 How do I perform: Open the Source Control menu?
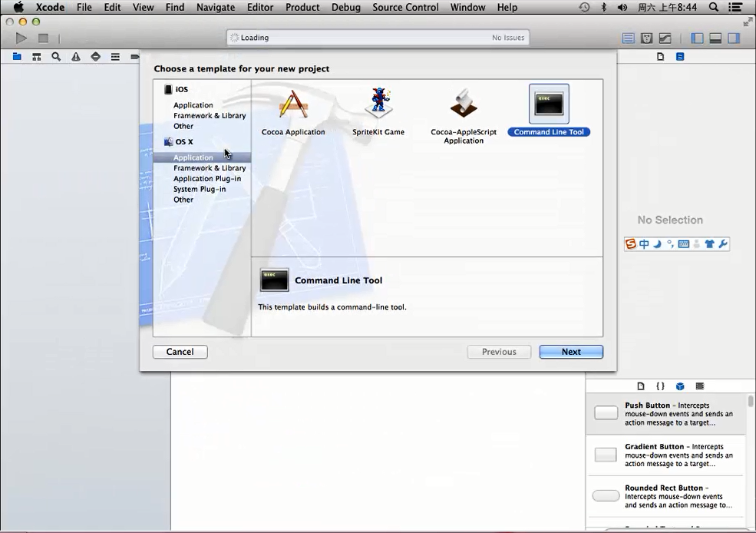(405, 7)
